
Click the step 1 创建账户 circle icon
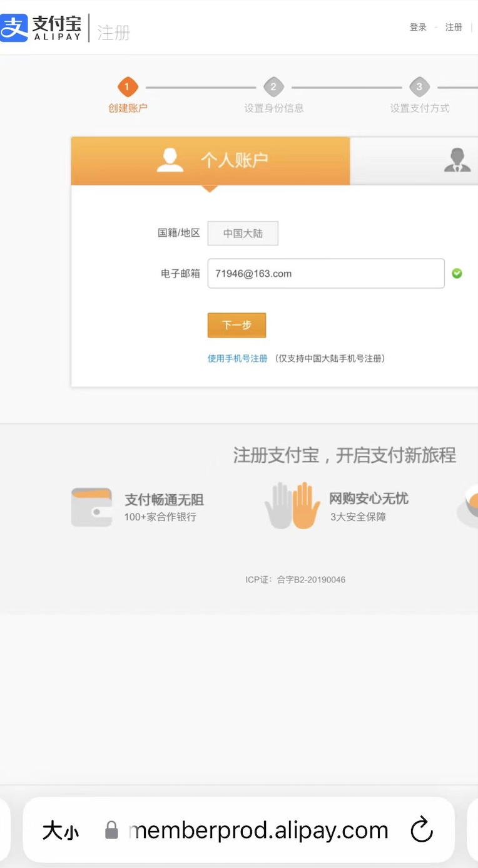[x=127, y=87]
